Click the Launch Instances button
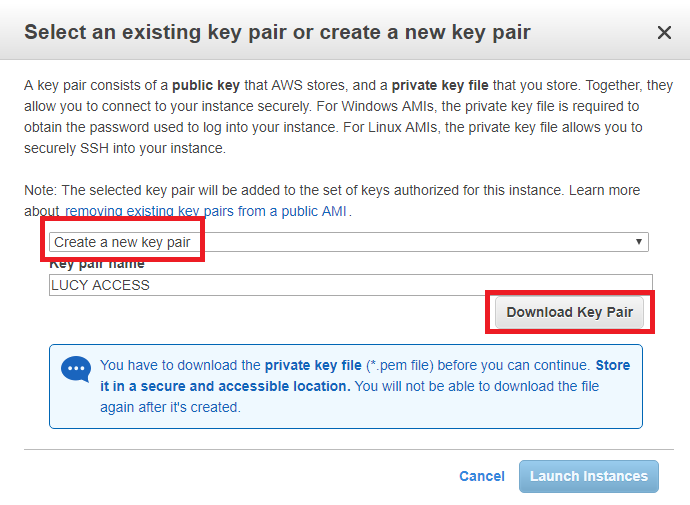Image resolution: width=690 pixels, height=505 pixels. pos(589,476)
